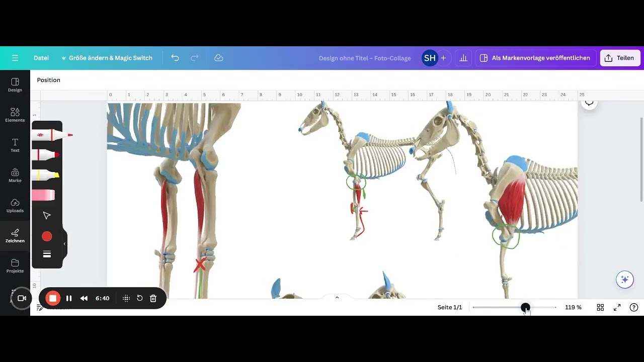
Task: Select the pointer selection tool
Action: click(x=47, y=216)
